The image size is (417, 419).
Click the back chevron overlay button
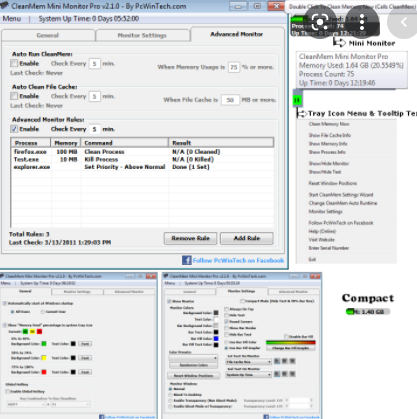tap(403, 23)
